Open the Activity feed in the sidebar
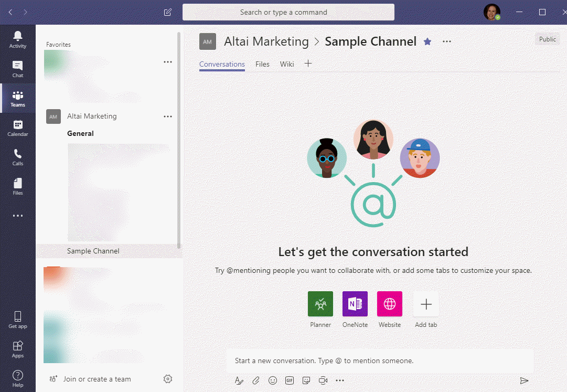Screen dimensions: 567x392 pos(18,38)
